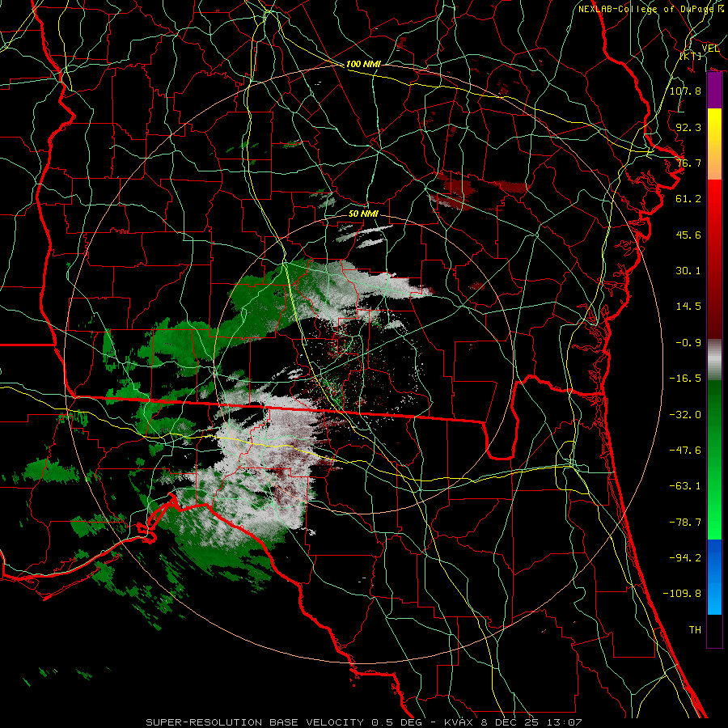This screenshot has width=728, height=728.
Task: Click the -78.7 legend value
Action: (685, 523)
